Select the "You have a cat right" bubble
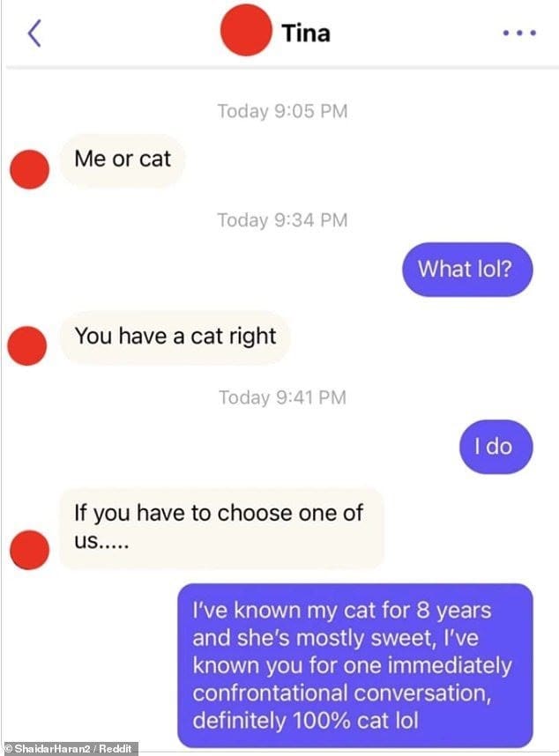Viewport: 559px width, 756px height. (175, 337)
